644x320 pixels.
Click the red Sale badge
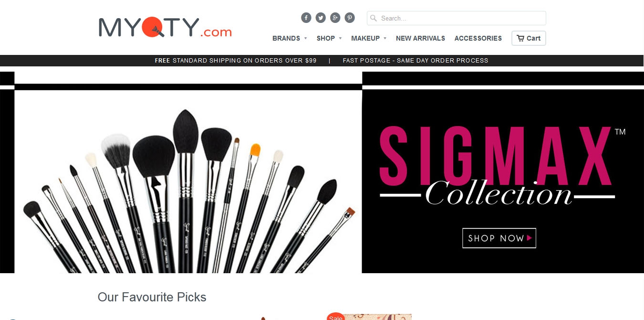click(x=336, y=317)
